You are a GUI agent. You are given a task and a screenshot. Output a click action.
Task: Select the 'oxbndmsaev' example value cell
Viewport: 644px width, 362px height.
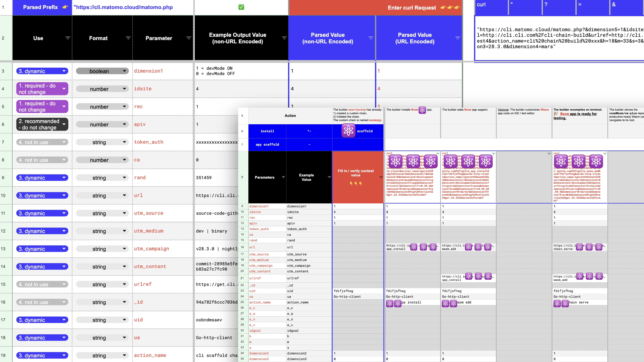pyautogui.click(x=217, y=320)
